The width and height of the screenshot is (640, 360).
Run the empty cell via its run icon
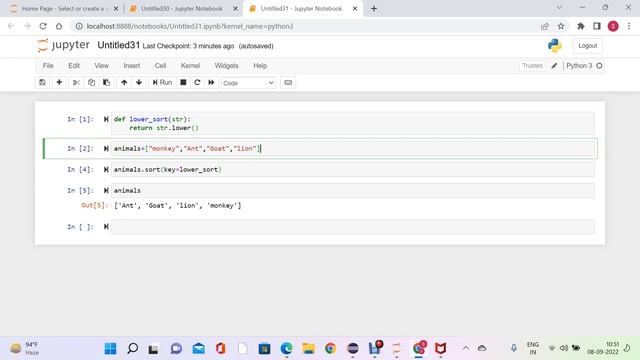[106, 227]
